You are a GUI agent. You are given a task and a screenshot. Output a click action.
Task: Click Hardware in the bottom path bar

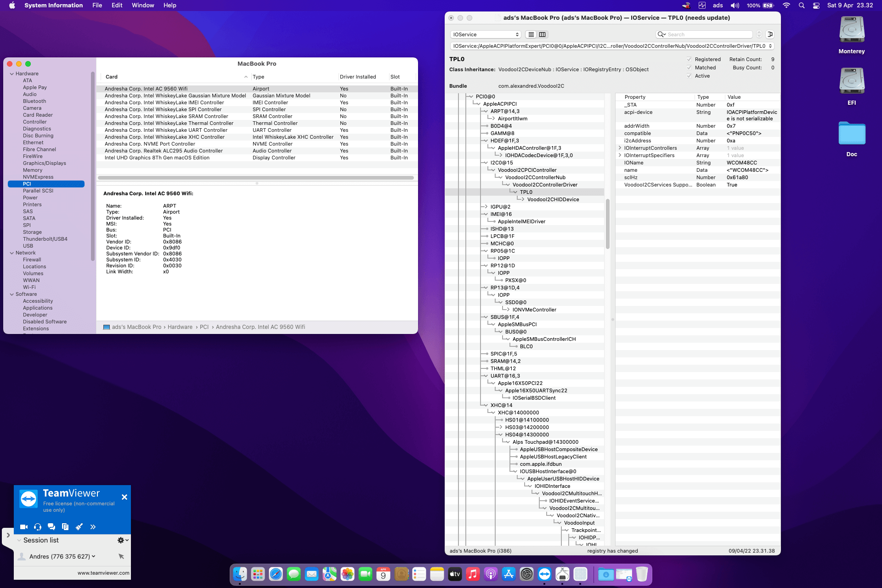(x=180, y=327)
